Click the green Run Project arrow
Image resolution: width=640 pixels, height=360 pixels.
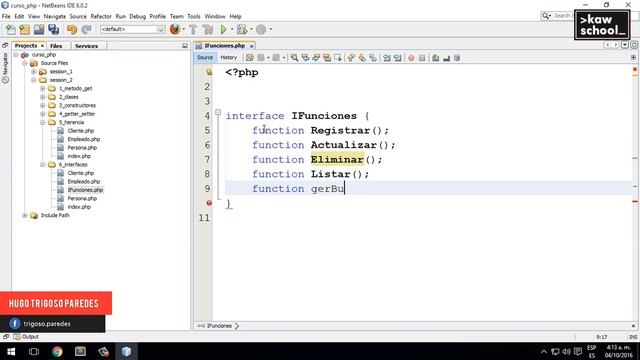[223, 29]
